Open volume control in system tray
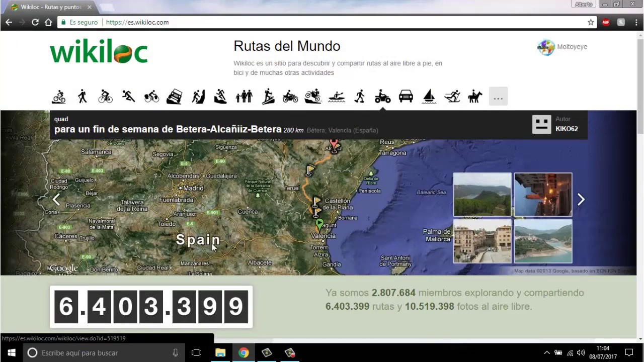This screenshot has width=644, height=362. pyautogui.click(x=581, y=352)
